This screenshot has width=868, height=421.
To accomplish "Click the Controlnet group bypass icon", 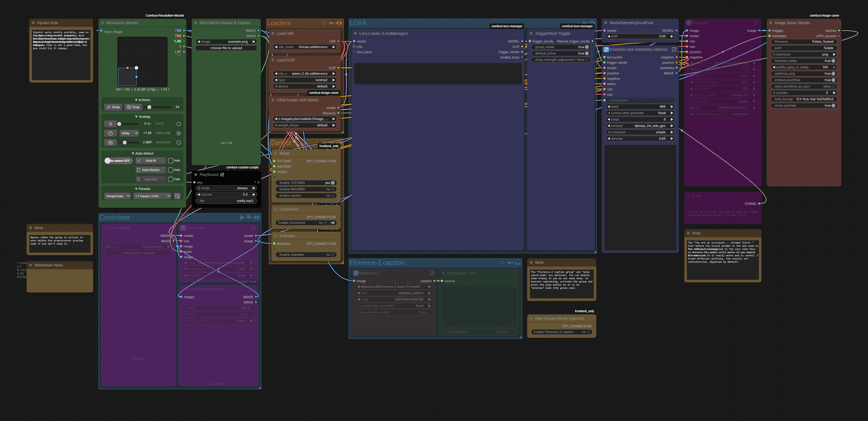I will (249, 218).
